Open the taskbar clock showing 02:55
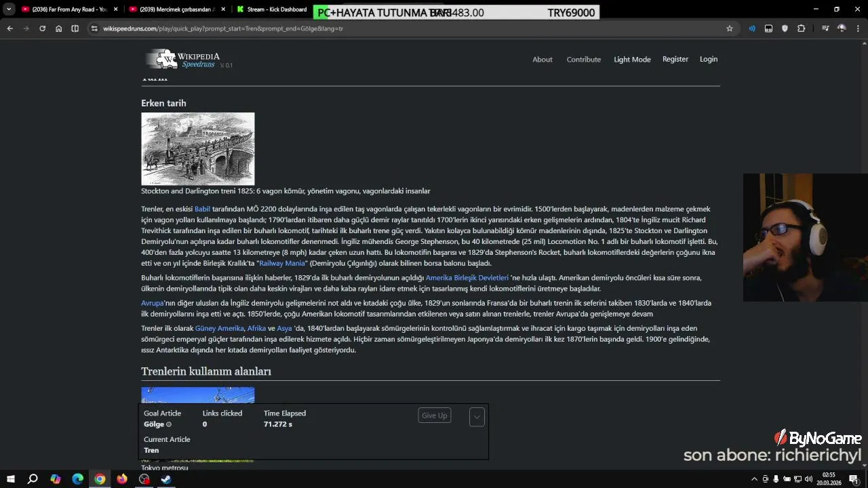 click(x=829, y=479)
